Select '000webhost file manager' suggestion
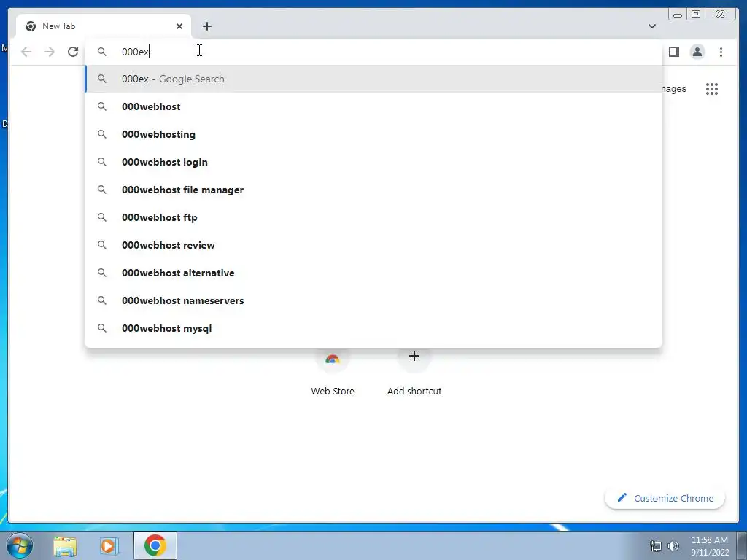This screenshot has height=560, width=747. pos(373,190)
